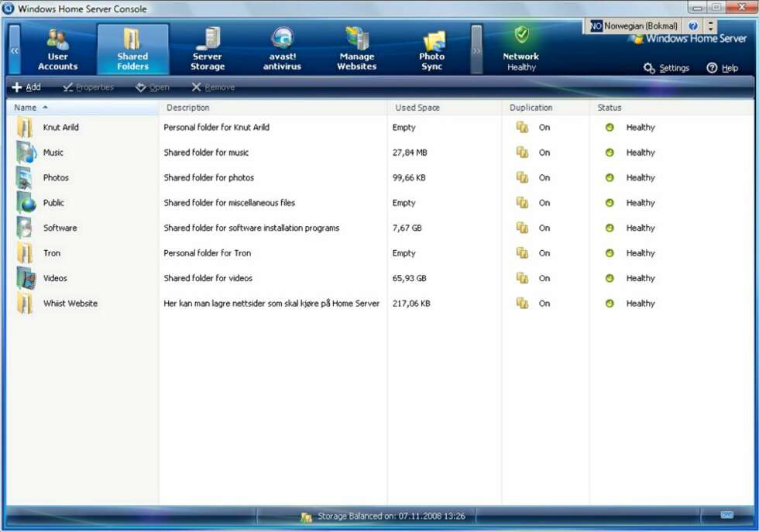Sort by the Status column
The image size is (759, 532).
point(672,108)
